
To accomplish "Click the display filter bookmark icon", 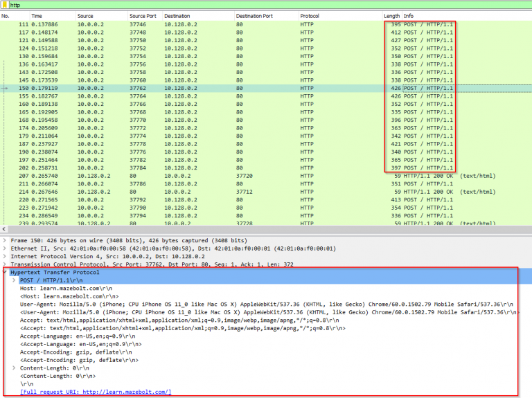I will [5, 5].
